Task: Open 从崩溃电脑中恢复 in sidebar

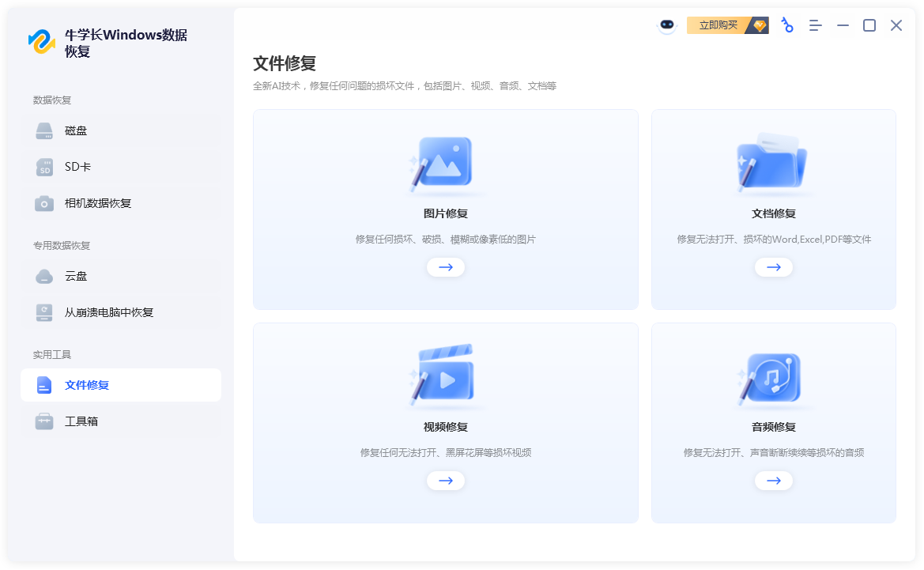Action: click(108, 312)
